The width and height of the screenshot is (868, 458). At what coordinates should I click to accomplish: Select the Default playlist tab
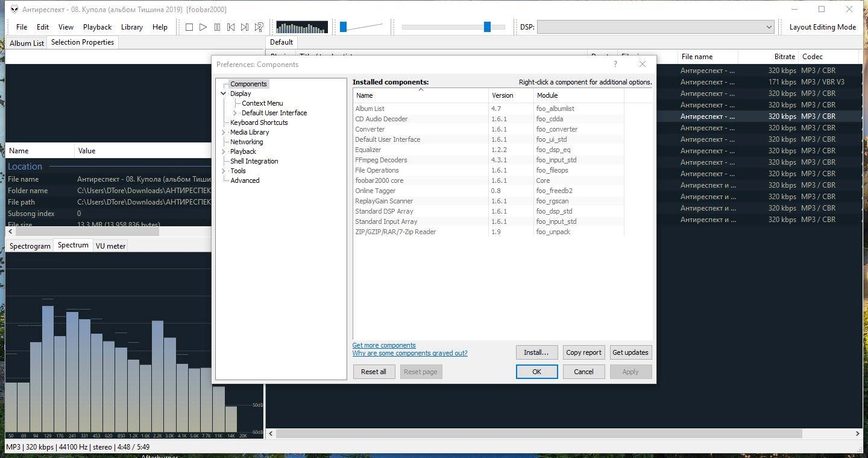point(281,42)
